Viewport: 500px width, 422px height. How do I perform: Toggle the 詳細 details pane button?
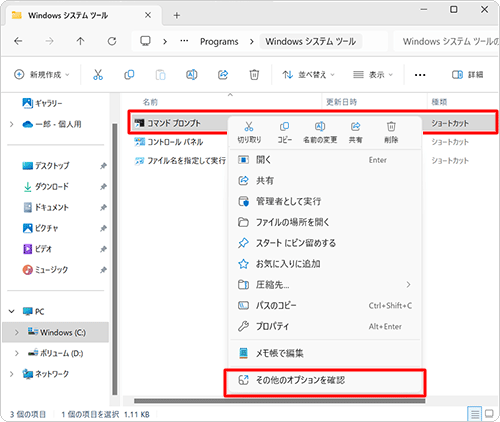click(x=467, y=75)
